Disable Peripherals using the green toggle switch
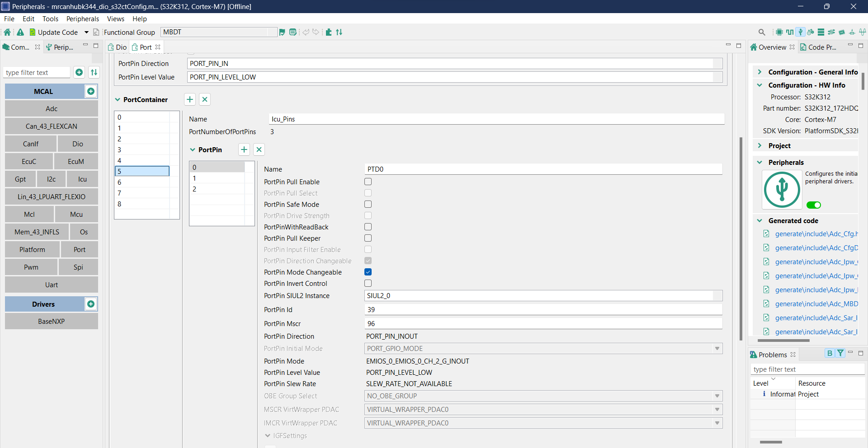 [814, 205]
